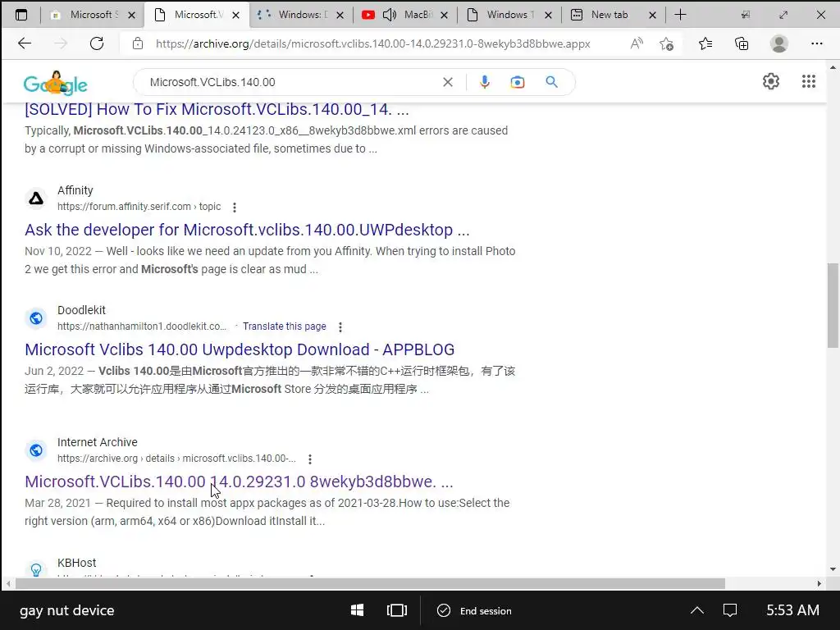Click the 5:53 AM clock
Image resolution: width=840 pixels, height=630 pixels.
pos(792,610)
